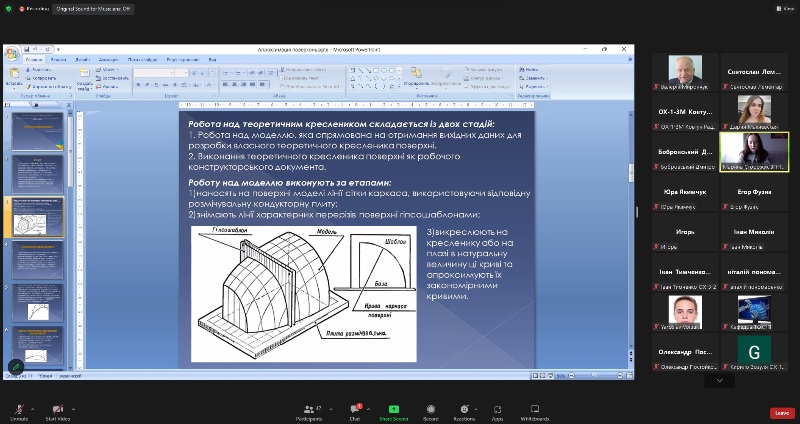
Task: Click the green encryption shield icon
Action: 8,9
